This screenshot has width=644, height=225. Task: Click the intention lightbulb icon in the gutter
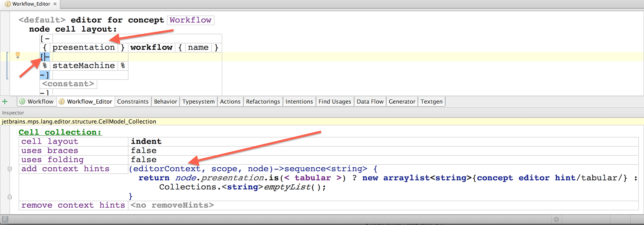[18, 55]
